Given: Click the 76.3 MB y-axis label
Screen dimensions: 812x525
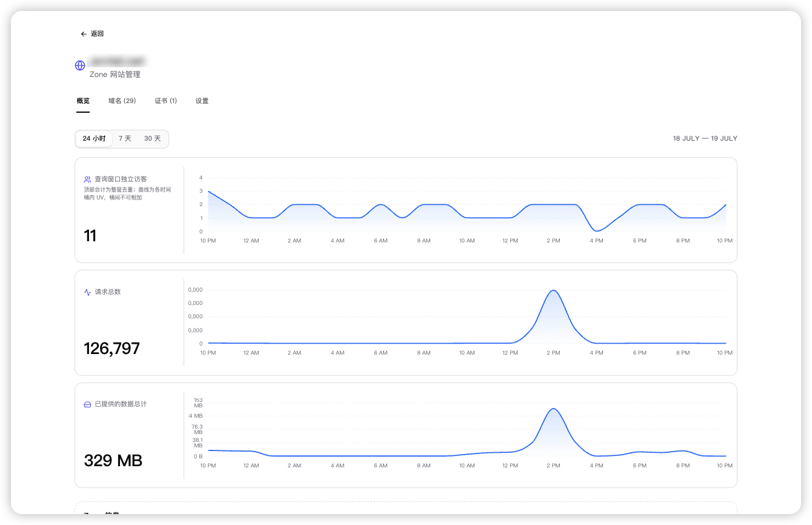Looking at the screenshot, I should 197,429.
